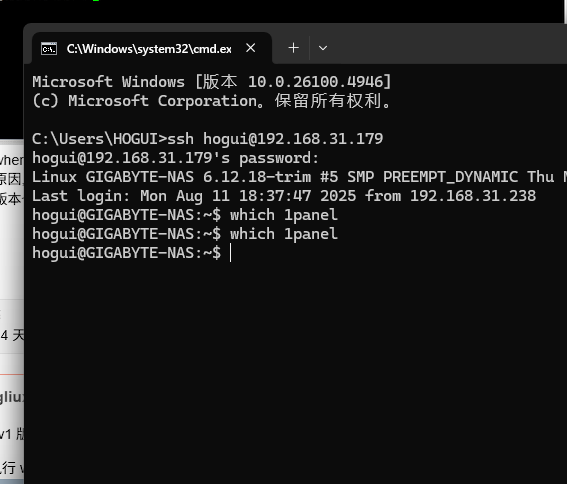Click the Microsoft Windows version line
This screenshot has height=484, width=567.
pos(212,81)
